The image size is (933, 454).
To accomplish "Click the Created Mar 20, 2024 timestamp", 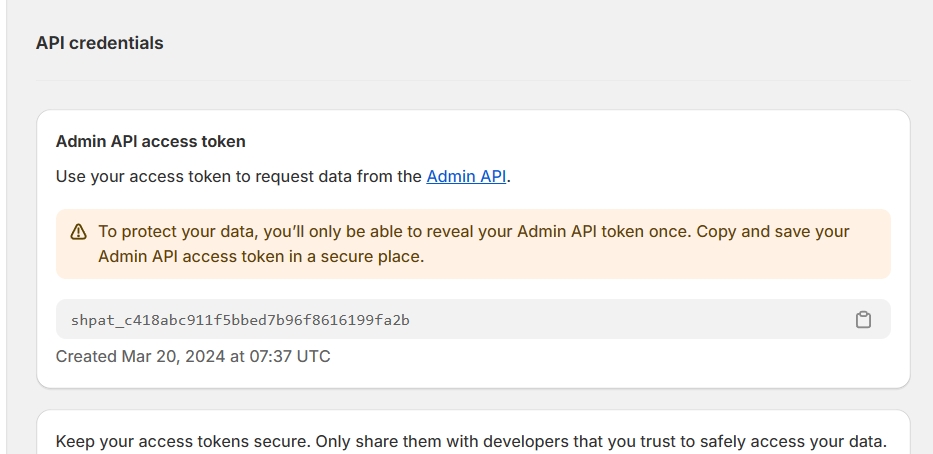I will (193, 356).
